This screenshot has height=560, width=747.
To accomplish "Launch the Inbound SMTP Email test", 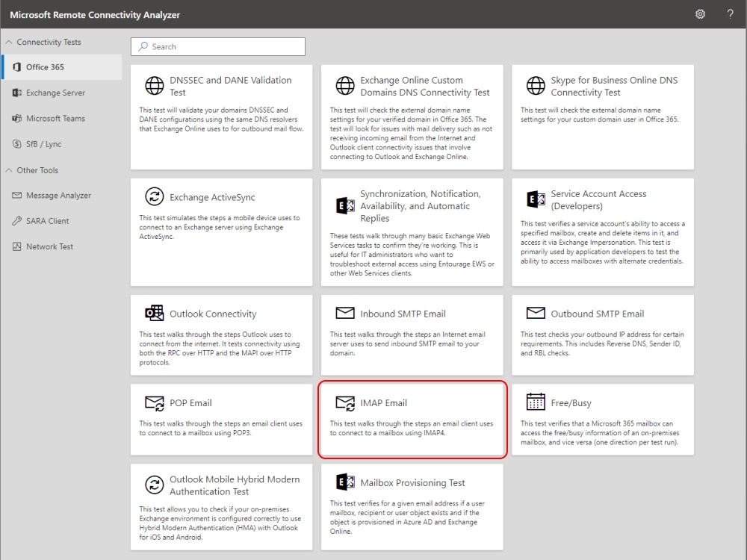I will click(412, 335).
